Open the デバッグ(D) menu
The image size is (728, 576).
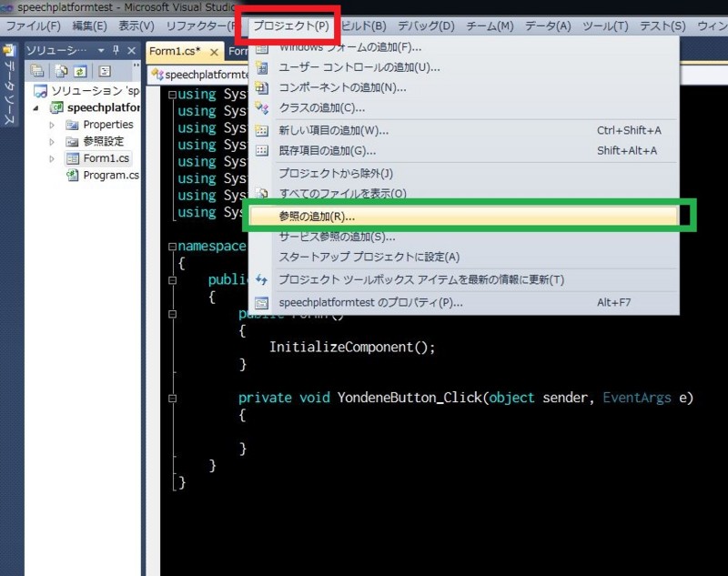(x=426, y=26)
